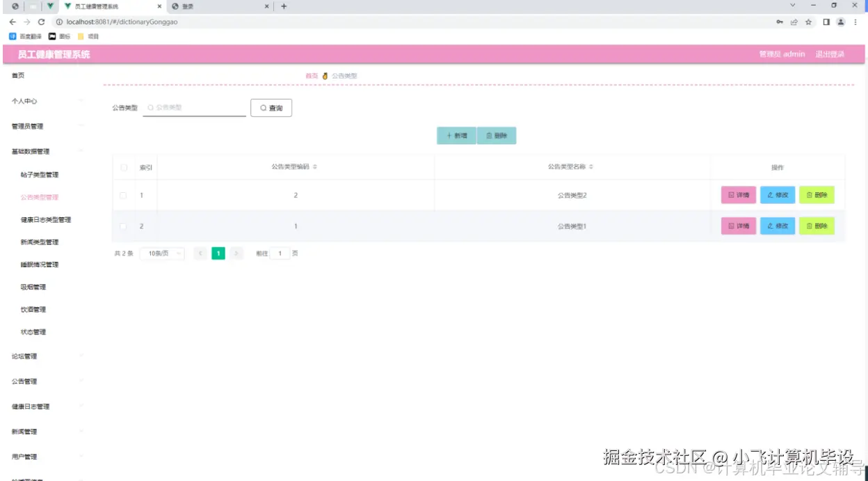Bookmark this page with the star icon
Screen dimensions: 868x481
coord(808,22)
